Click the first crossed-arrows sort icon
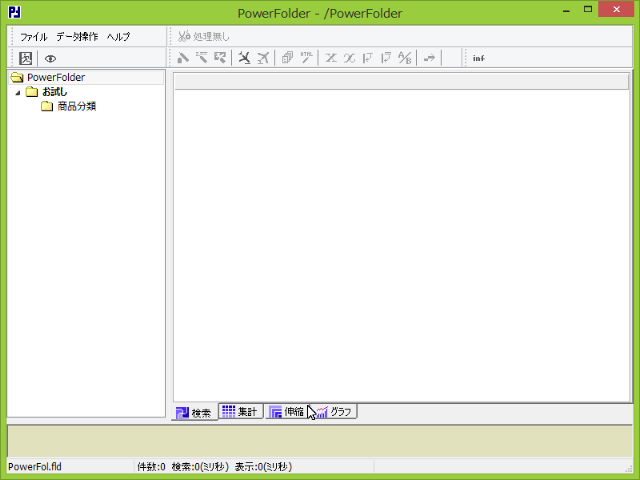The image size is (640, 480). point(331,58)
